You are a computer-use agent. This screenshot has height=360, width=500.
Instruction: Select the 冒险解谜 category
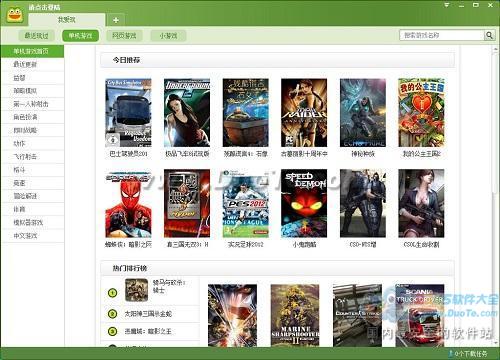point(32,196)
